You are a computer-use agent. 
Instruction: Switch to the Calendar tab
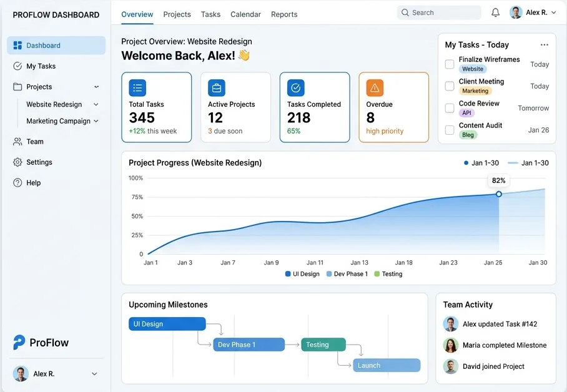(x=245, y=14)
